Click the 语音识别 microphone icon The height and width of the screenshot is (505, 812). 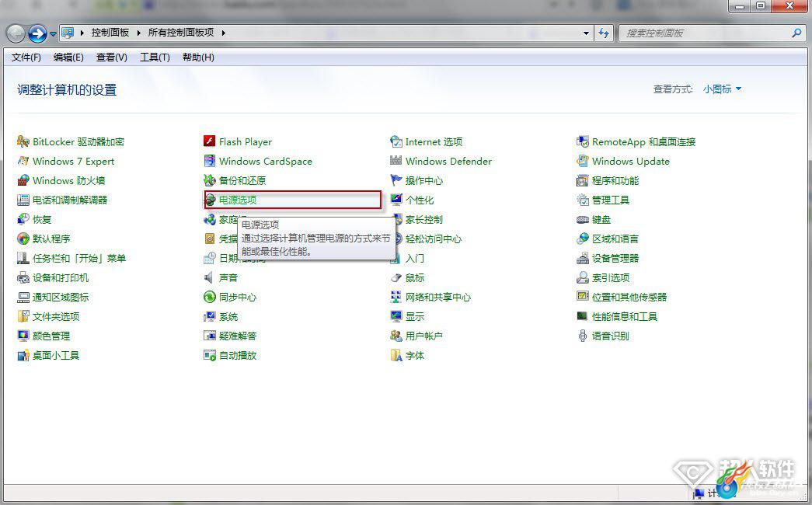click(x=582, y=336)
